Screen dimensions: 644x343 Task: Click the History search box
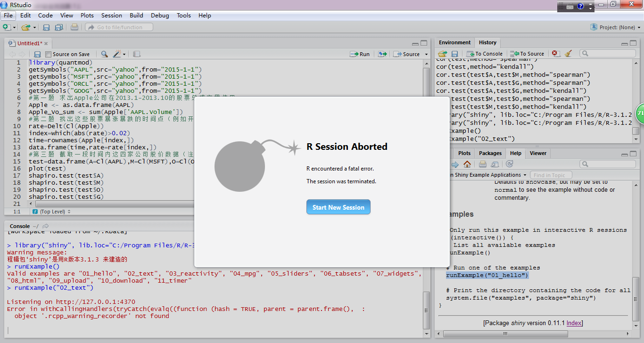[607, 54]
